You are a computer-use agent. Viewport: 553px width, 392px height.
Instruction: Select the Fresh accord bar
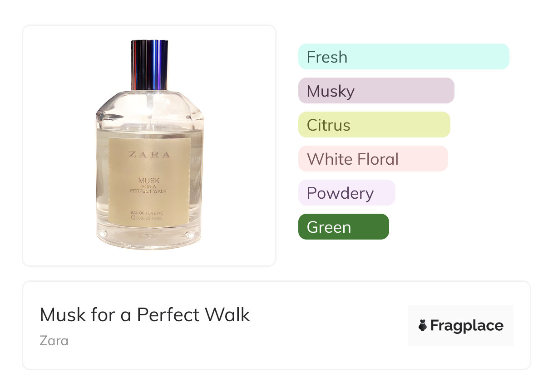coord(403,57)
